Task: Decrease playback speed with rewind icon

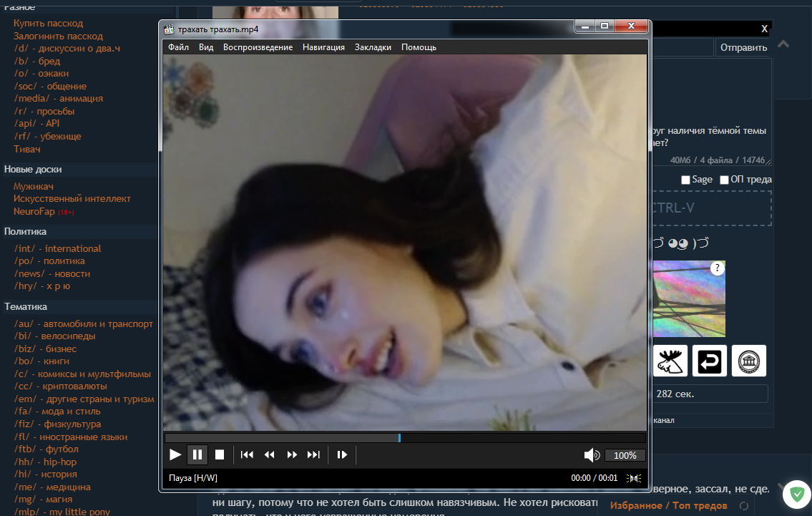Action: (269, 455)
